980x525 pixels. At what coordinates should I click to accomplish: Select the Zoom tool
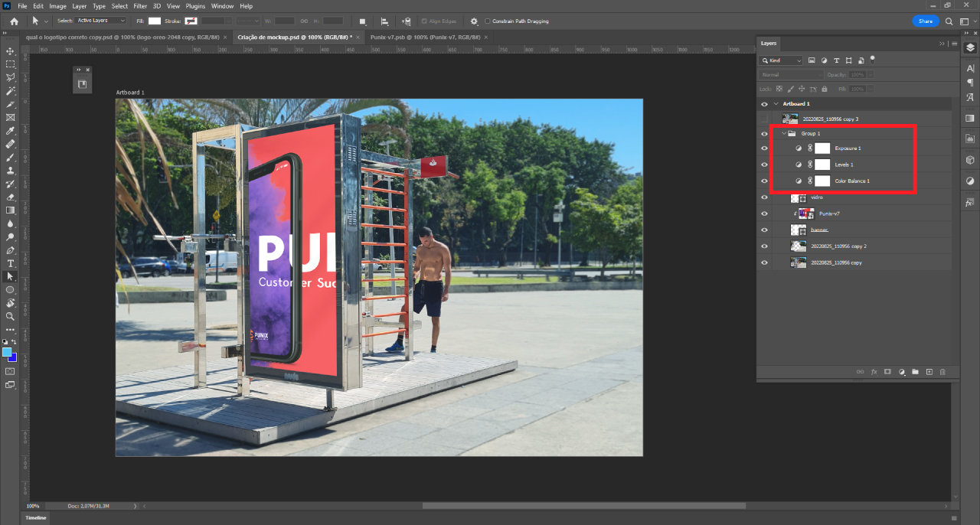[x=11, y=316]
